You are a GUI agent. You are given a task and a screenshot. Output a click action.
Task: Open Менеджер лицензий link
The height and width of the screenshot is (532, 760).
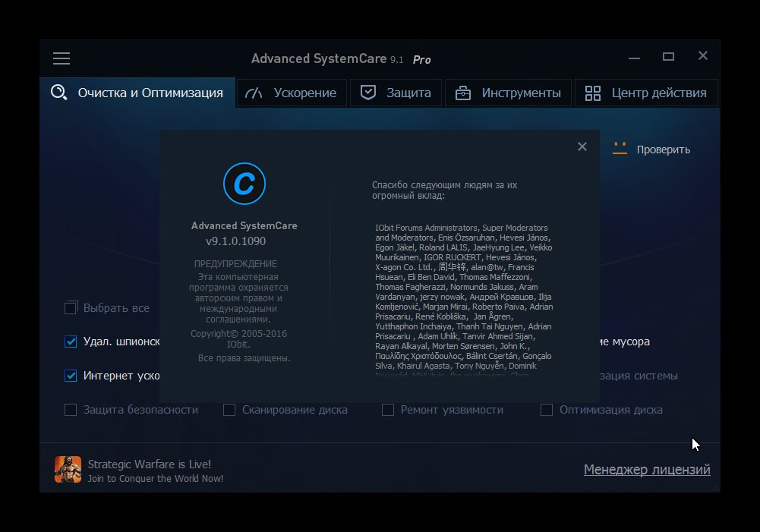tap(647, 470)
